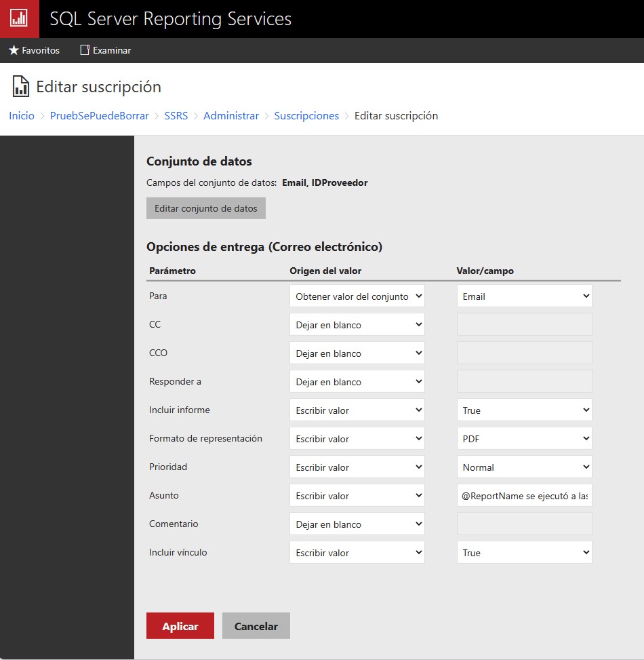Open Asunto origen del valor dropdown
This screenshot has width=644, height=660.
click(x=357, y=495)
